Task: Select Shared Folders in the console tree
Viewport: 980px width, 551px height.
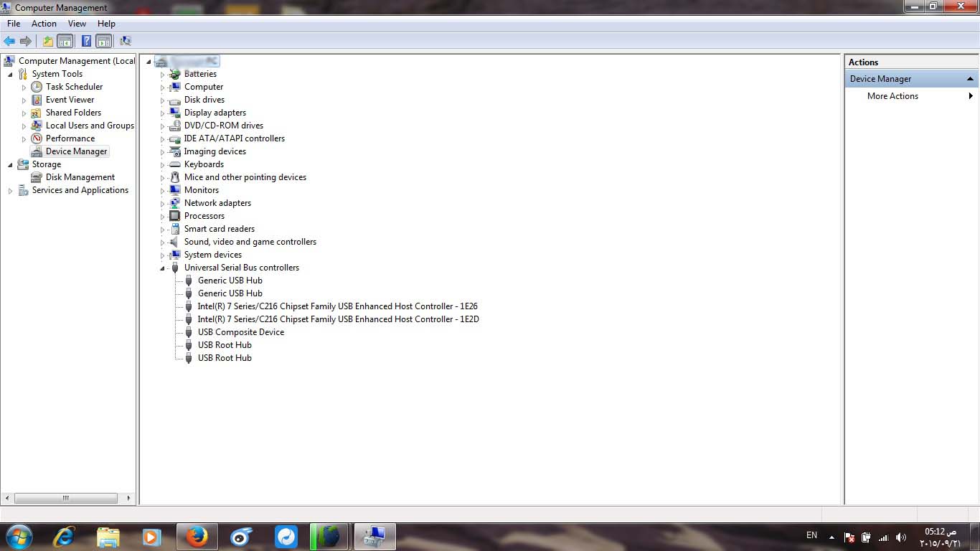Action: 73,113
